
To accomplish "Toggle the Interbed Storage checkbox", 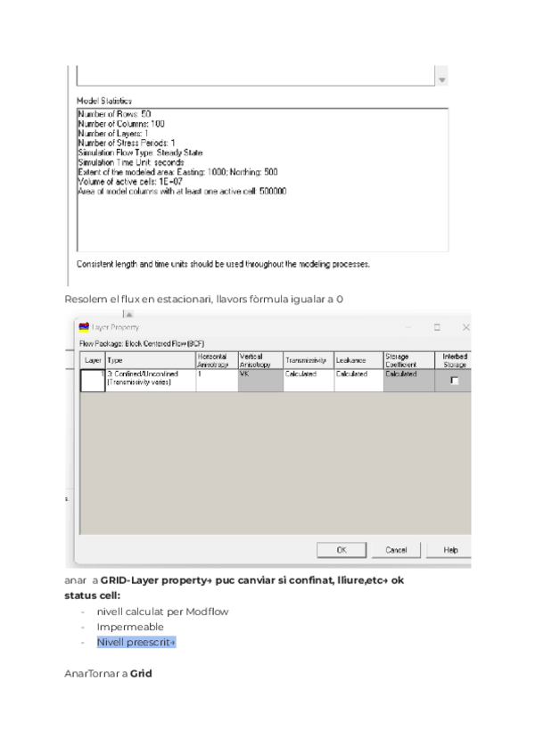I will click(454, 381).
